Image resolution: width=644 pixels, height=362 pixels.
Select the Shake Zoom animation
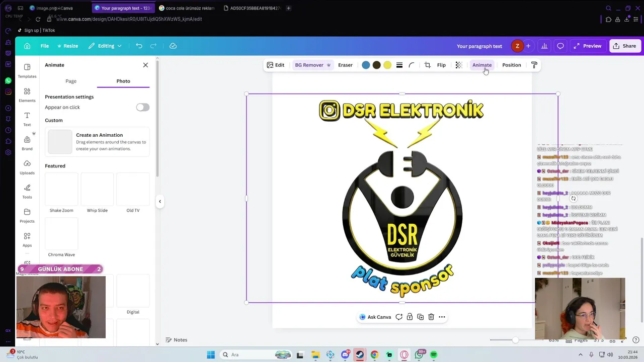point(61,193)
